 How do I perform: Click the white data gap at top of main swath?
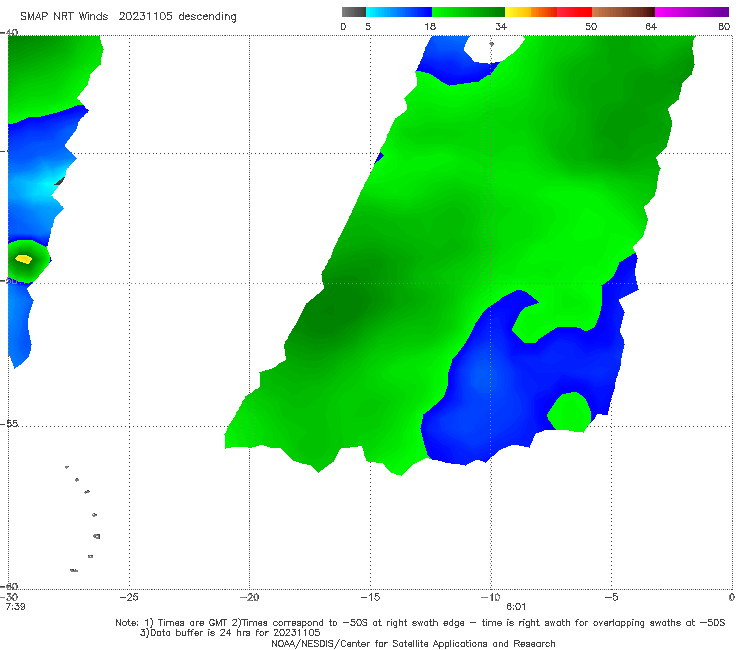pyautogui.click(x=493, y=47)
